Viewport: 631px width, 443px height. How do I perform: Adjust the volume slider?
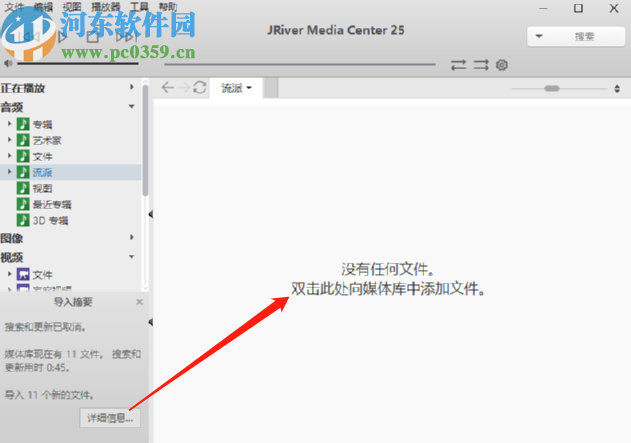pyautogui.click(x=78, y=64)
